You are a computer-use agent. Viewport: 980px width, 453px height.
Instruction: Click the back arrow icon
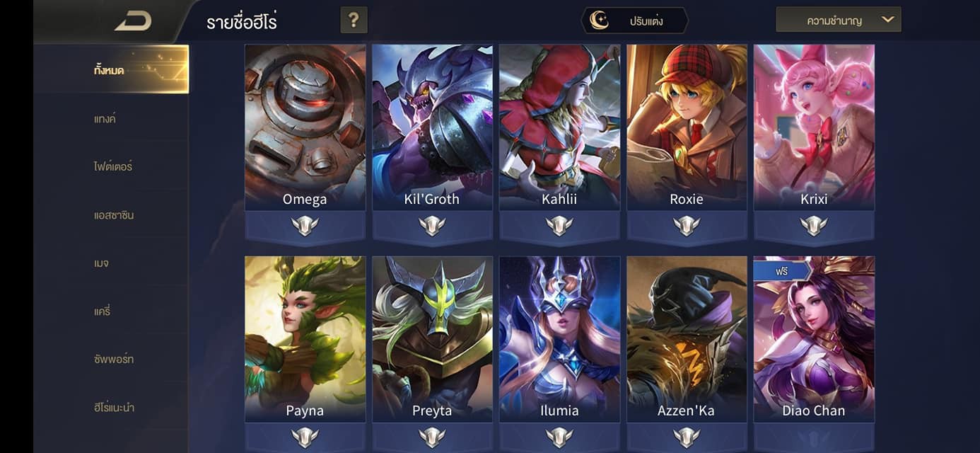[x=134, y=21]
